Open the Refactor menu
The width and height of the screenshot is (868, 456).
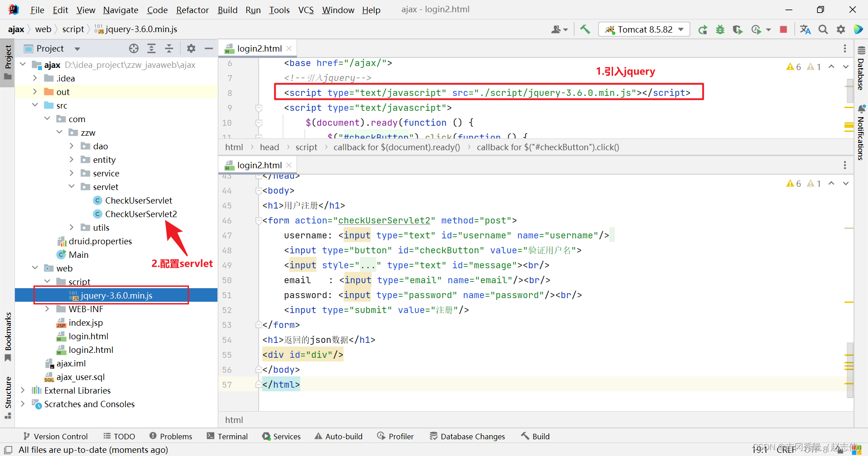[192, 10]
